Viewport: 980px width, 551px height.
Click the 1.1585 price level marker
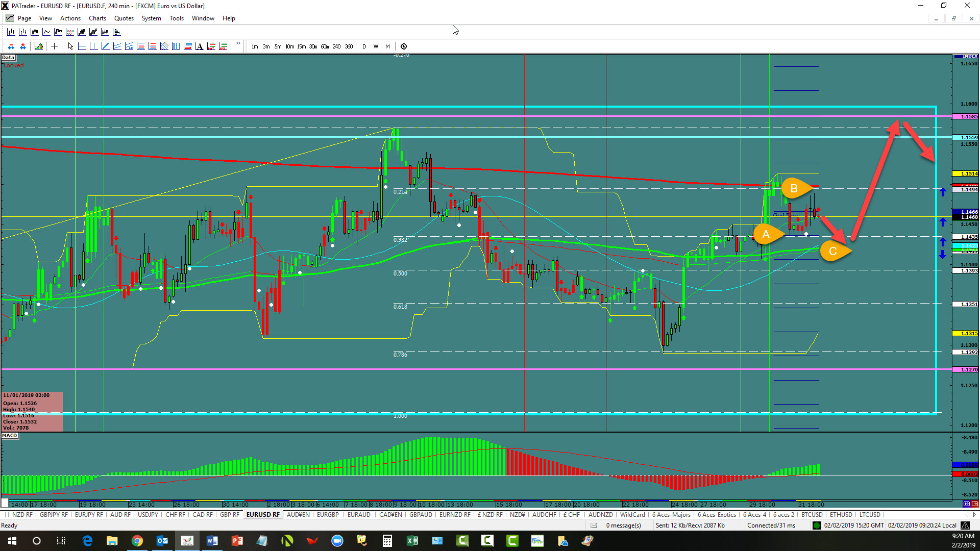pos(966,117)
